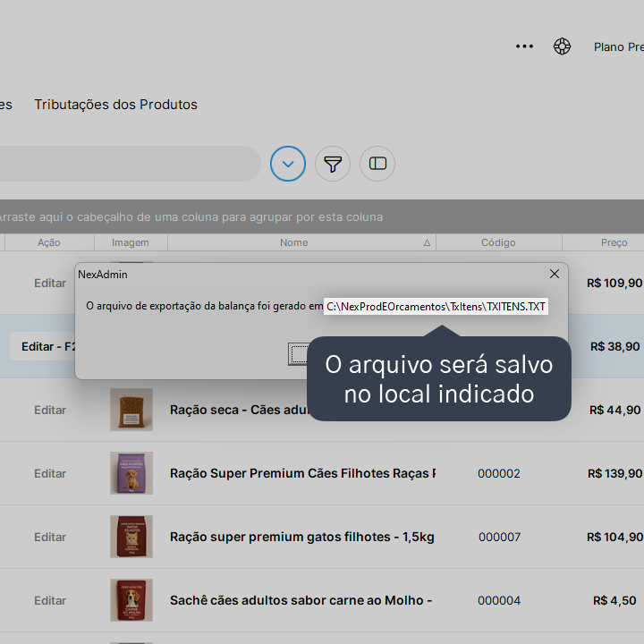The width and height of the screenshot is (644, 644).
Task: Select Ração Super Premium Cães Filhotes name
Action: [x=302, y=473]
